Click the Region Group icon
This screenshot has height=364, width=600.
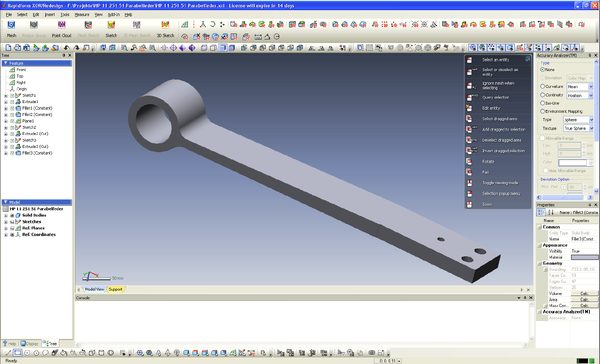tap(34, 25)
